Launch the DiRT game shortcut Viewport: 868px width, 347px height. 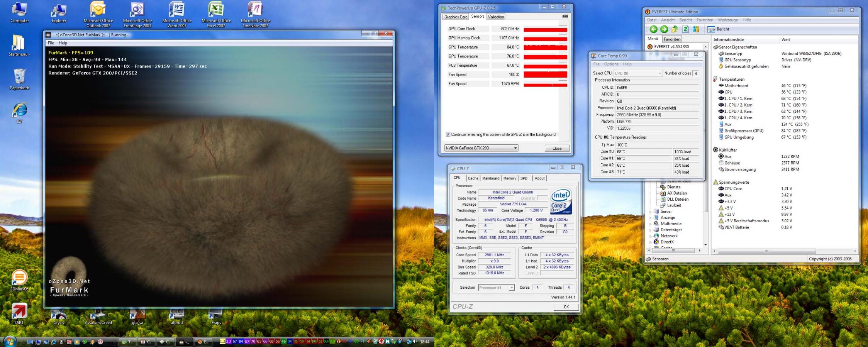[19, 314]
